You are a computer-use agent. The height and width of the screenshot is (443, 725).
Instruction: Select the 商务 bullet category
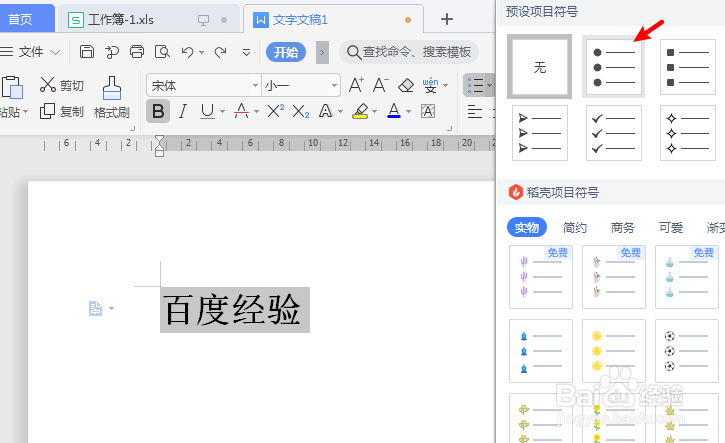coord(623,228)
